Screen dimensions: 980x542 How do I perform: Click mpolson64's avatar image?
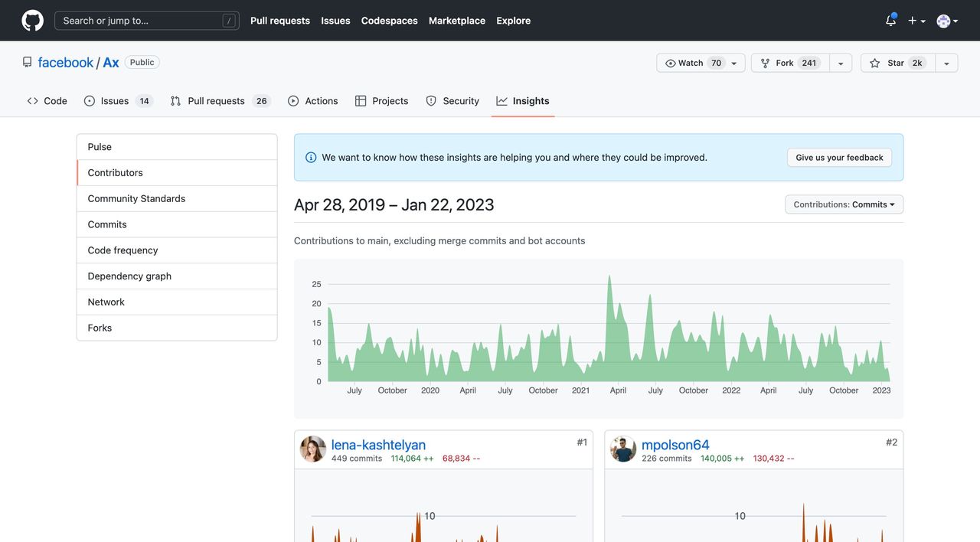tap(623, 449)
